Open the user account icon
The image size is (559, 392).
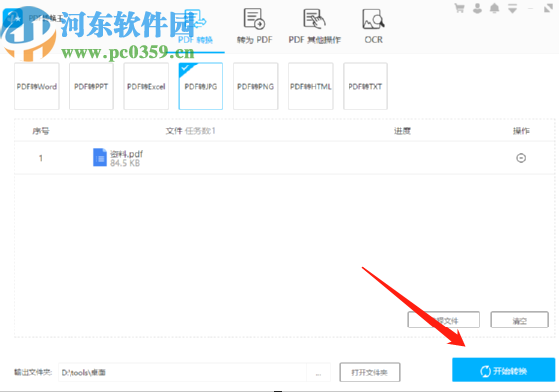(477, 8)
